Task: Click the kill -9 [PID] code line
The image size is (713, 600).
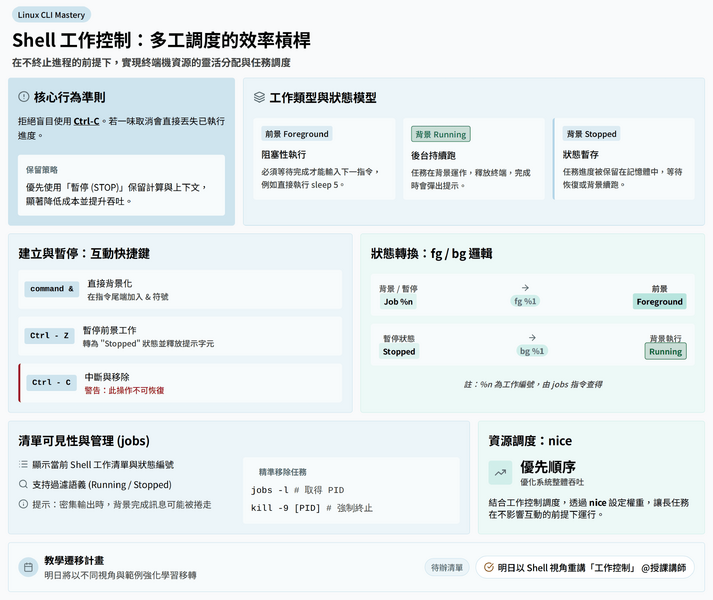Action: click(x=311, y=508)
